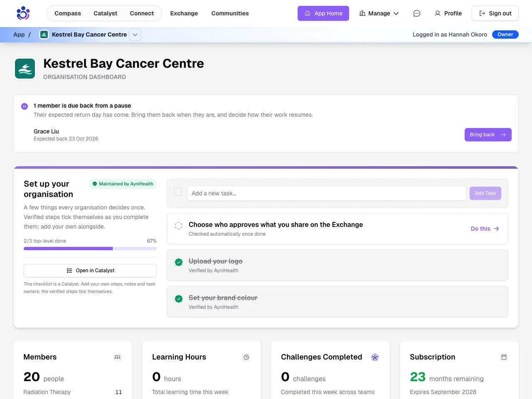Click the Grace Liu member name
The width and height of the screenshot is (532, 399).
pos(46,131)
